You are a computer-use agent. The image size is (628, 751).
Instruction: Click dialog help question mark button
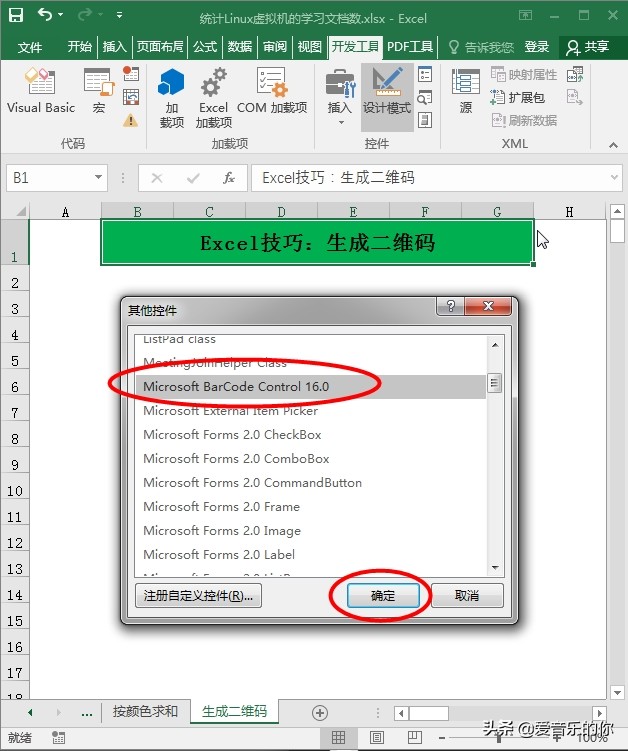(x=450, y=306)
